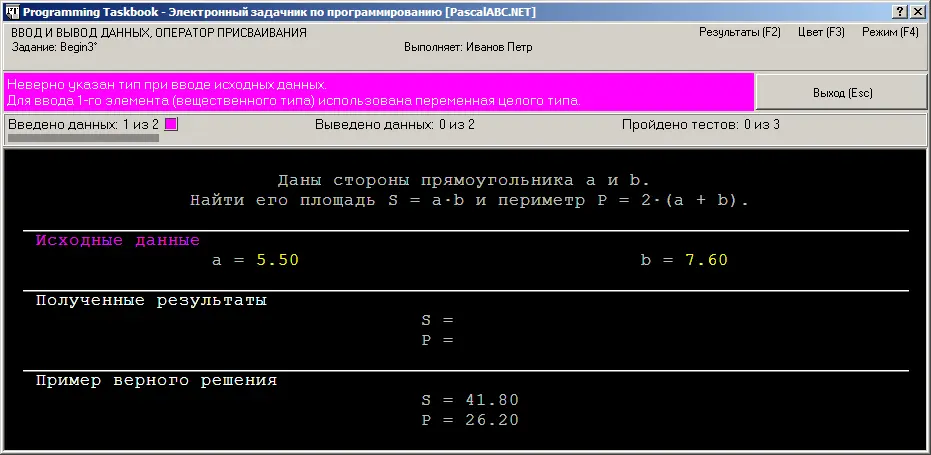Click the gray input progress bar

[x=83, y=138]
